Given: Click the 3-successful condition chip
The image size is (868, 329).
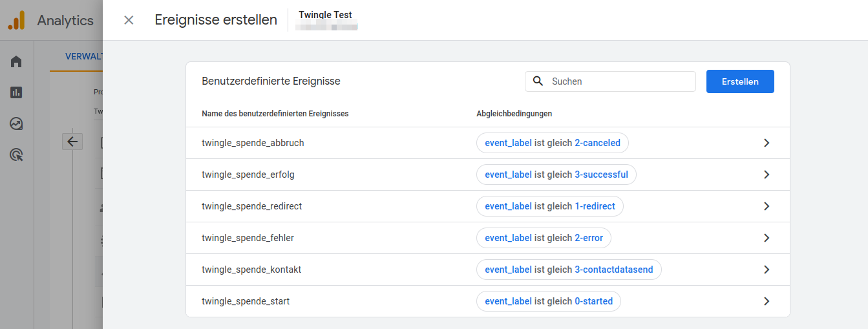Looking at the screenshot, I should [556, 175].
